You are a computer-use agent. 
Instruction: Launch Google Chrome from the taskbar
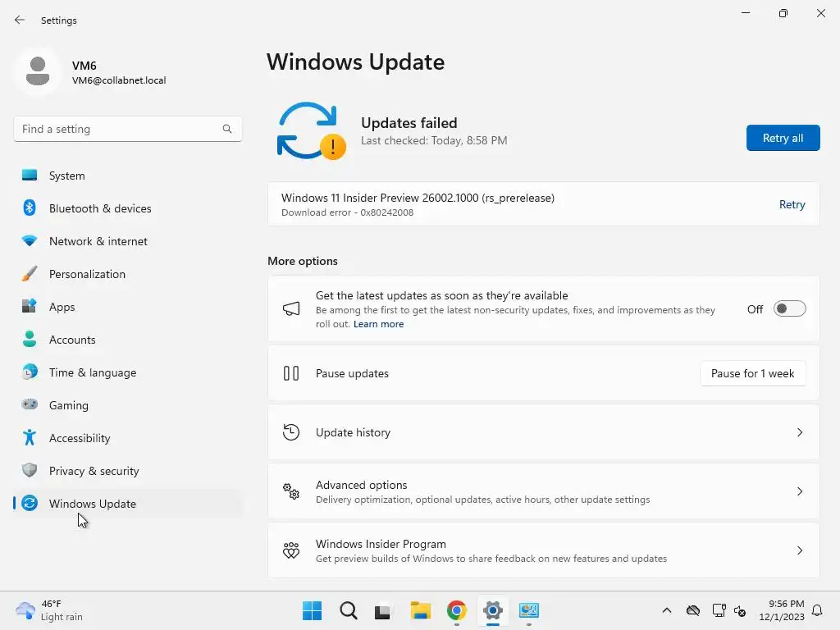[456, 610]
